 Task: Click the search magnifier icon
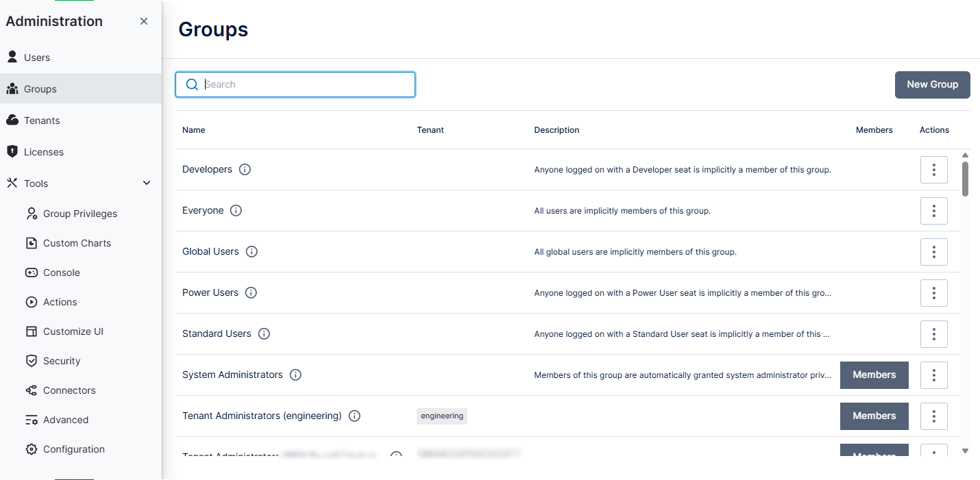192,84
